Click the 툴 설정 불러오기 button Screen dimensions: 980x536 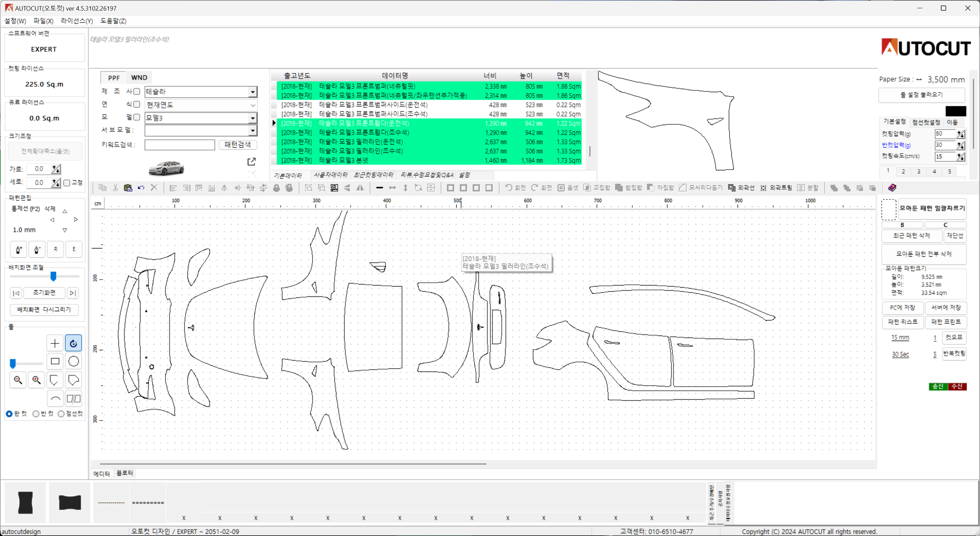click(x=921, y=95)
